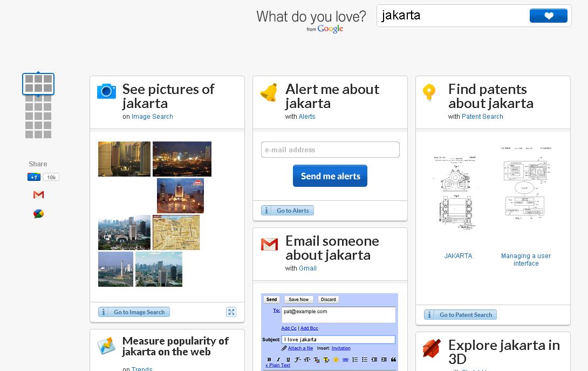Open the gear mechanism patent drawing
The height and width of the screenshot is (371, 588).
coord(456,193)
